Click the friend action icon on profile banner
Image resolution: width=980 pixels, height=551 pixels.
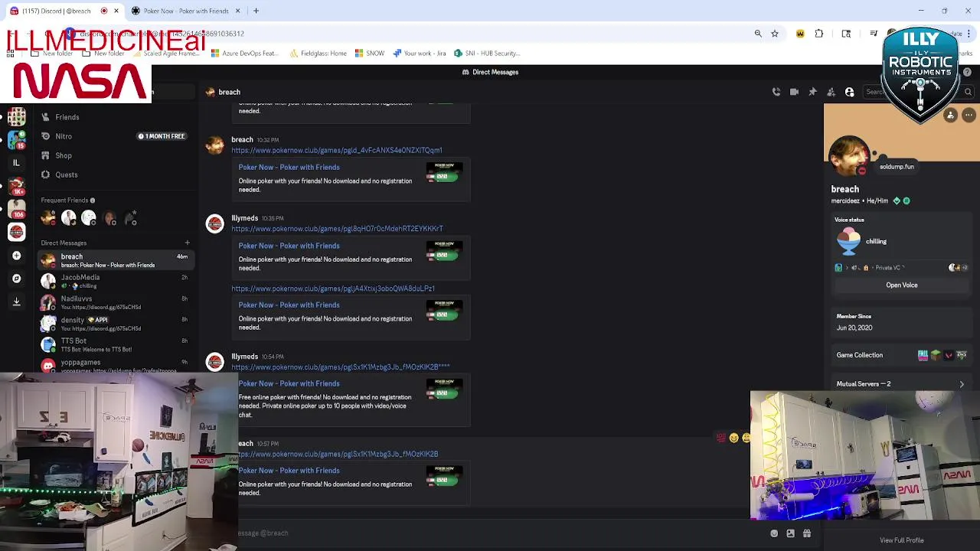(950, 115)
